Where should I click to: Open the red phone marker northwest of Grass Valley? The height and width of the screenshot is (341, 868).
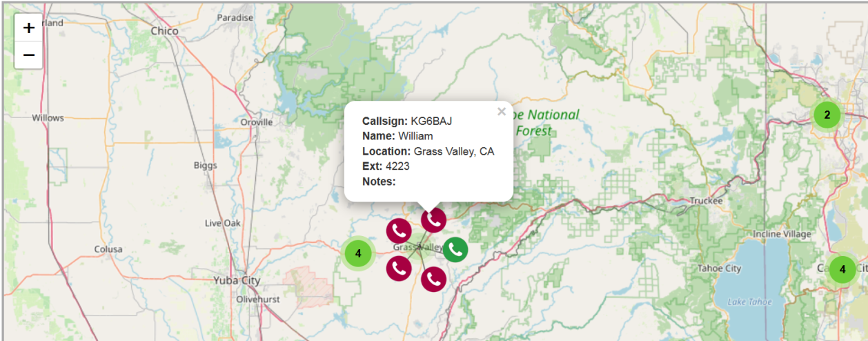tap(399, 230)
